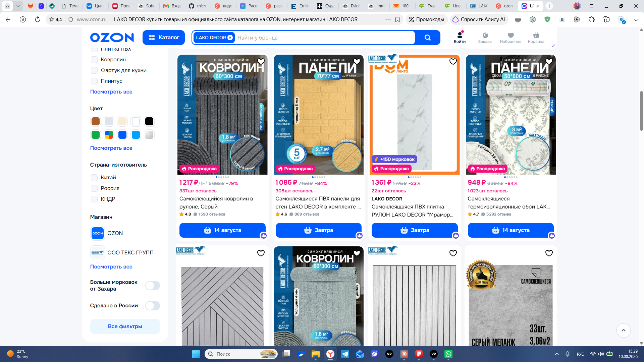Ask Alice via Спросить Алису AI
644x362 pixels.
[x=479, y=19]
